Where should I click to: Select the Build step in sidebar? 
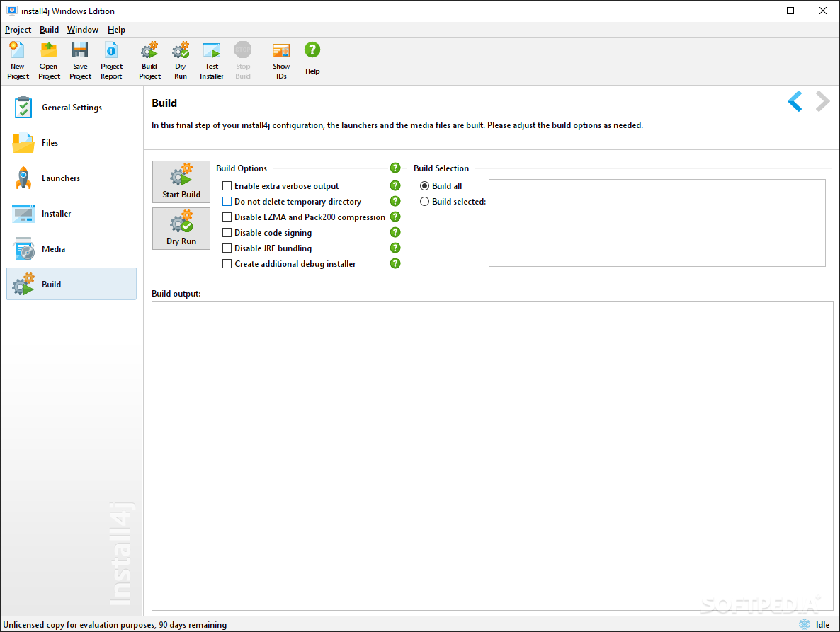(x=72, y=285)
